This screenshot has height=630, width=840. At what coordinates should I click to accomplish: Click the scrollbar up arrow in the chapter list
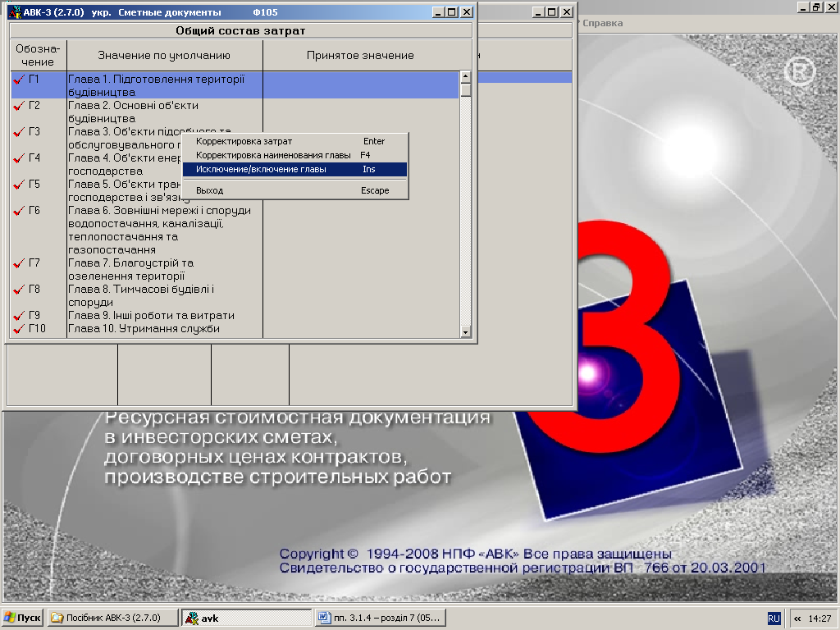[x=466, y=76]
